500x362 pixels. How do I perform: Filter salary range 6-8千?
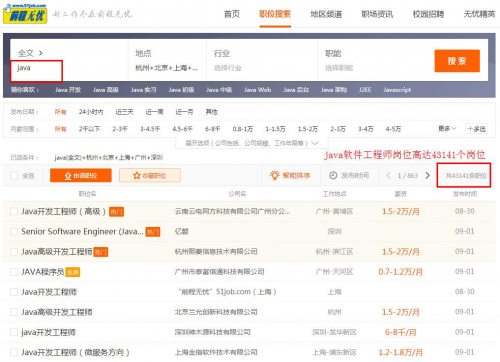(212, 129)
